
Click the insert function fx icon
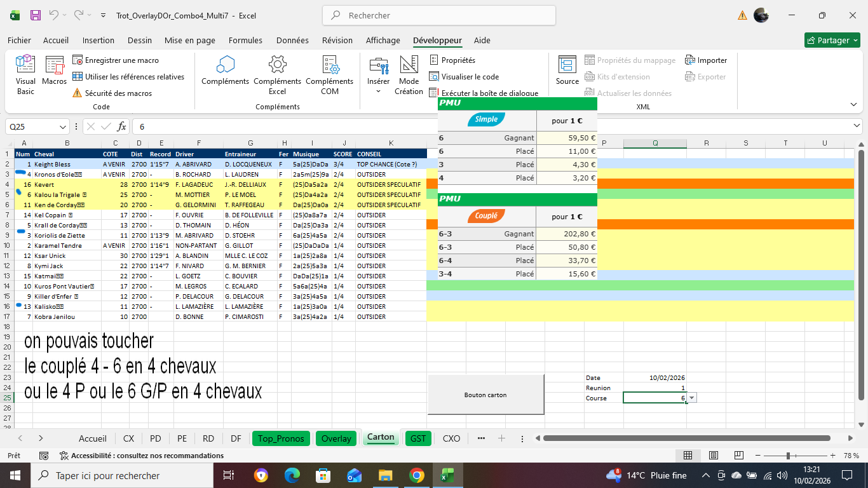click(x=121, y=126)
